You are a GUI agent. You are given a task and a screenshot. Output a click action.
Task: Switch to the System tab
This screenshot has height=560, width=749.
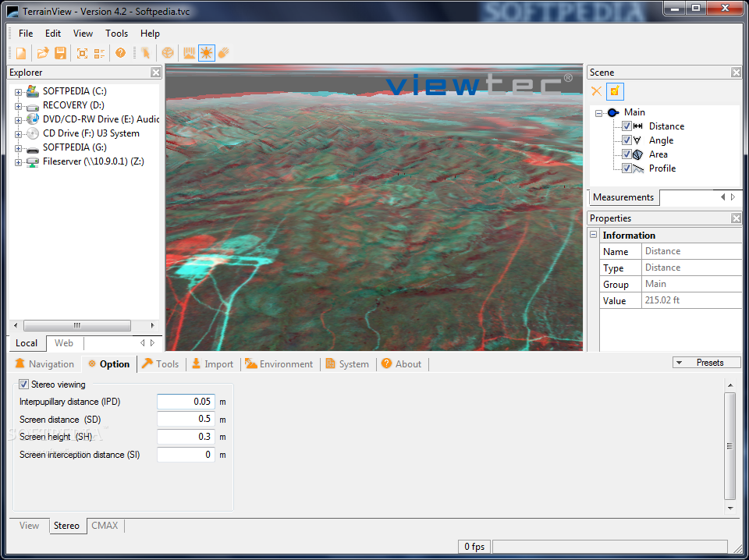point(347,363)
